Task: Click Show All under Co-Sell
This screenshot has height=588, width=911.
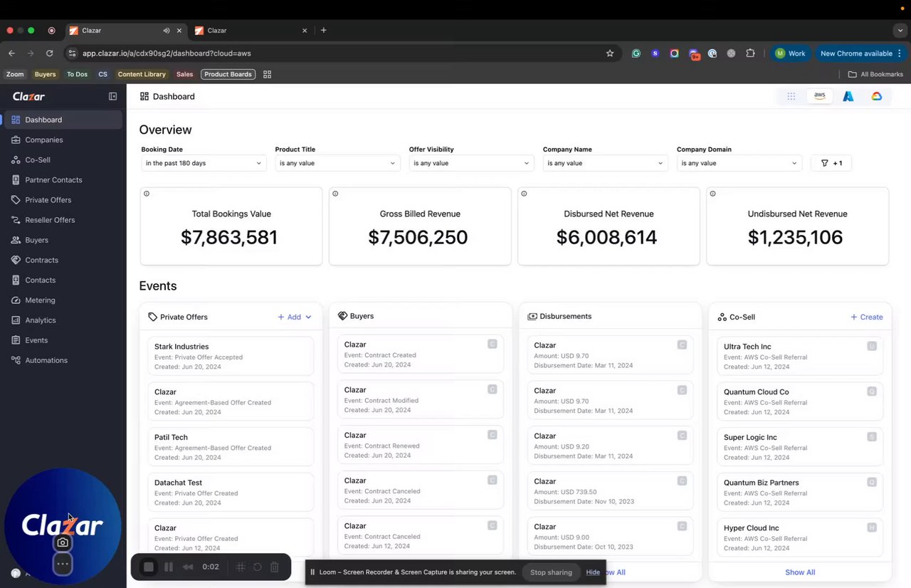Action: pyautogui.click(x=800, y=572)
